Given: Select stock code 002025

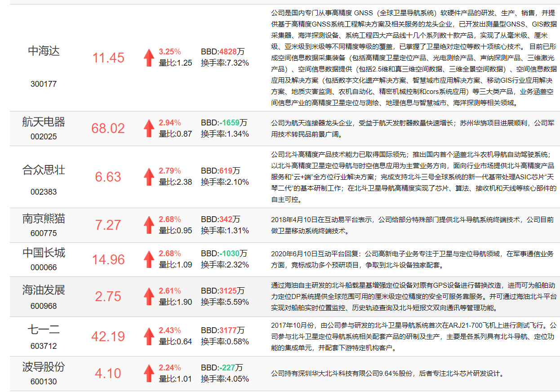Looking at the screenshot, I should (x=44, y=136).
